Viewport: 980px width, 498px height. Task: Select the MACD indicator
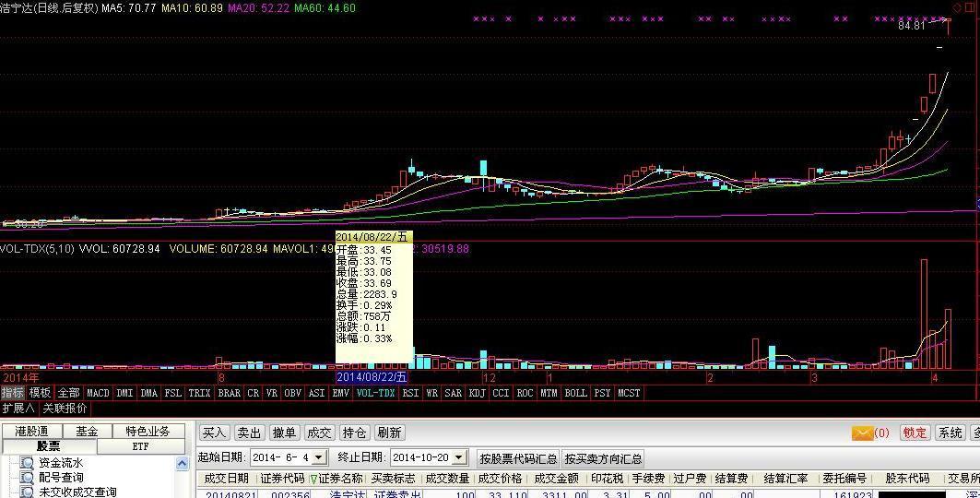pos(98,393)
